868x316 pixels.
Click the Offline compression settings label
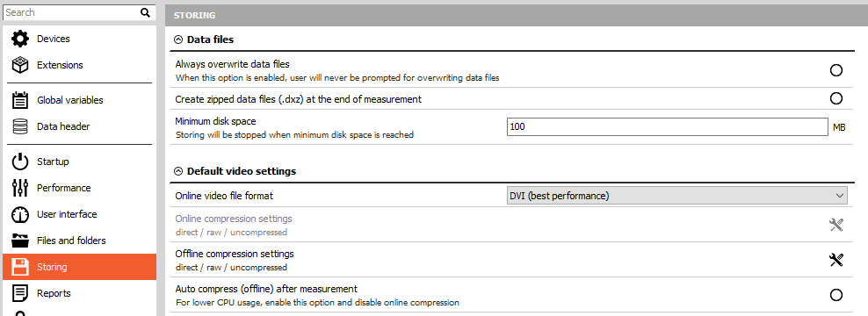coord(235,254)
